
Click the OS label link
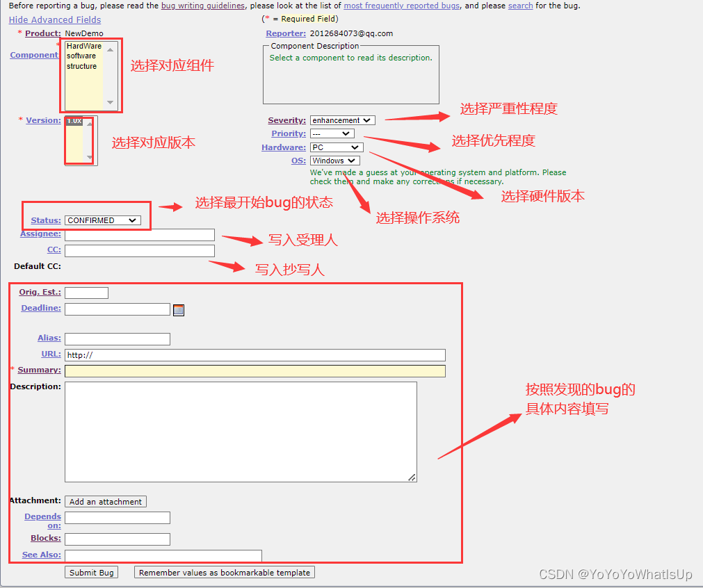298,161
